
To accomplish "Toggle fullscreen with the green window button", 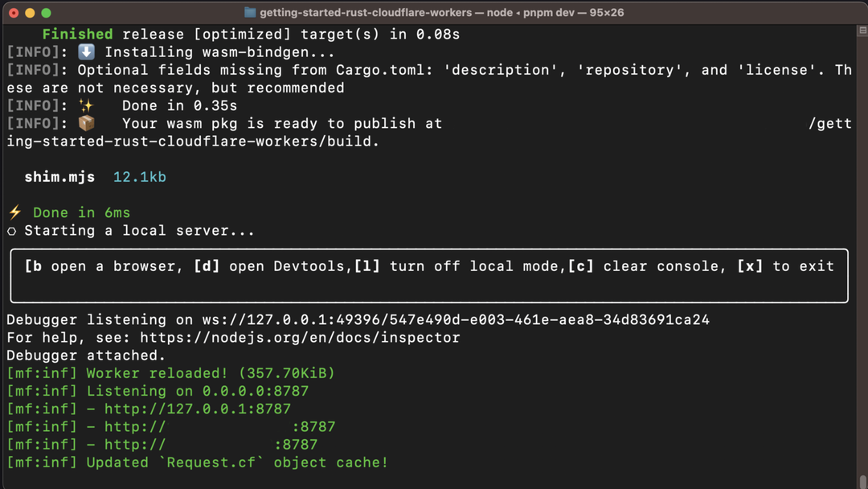I will click(x=46, y=13).
